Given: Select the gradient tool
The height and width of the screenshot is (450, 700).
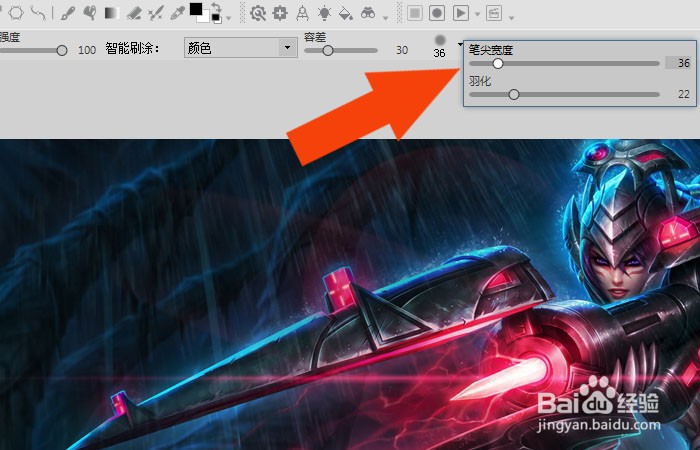Looking at the screenshot, I should [112, 13].
